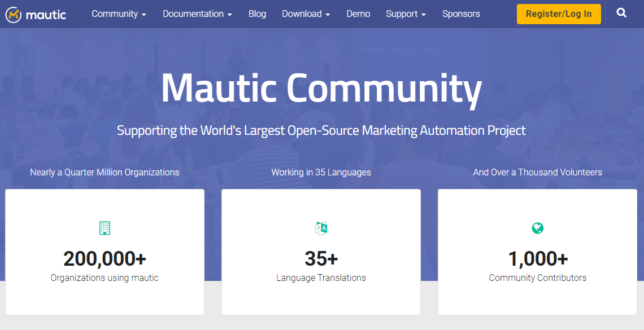Expand the Community dropdown menu

click(x=119, y=14)
